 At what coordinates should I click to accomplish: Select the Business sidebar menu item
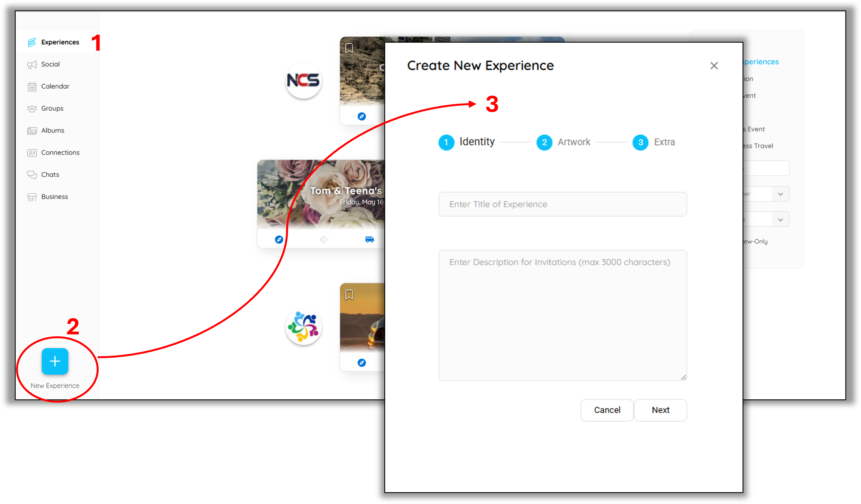54,197
